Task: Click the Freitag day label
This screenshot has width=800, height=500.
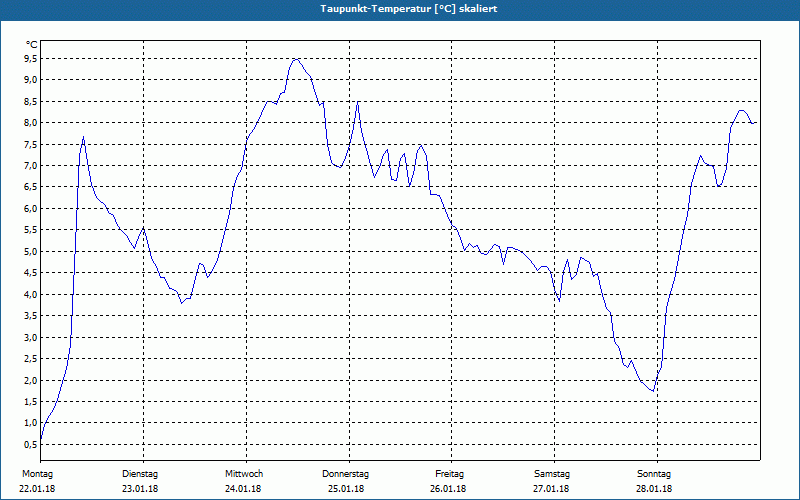Action: (x=449, y=474)
